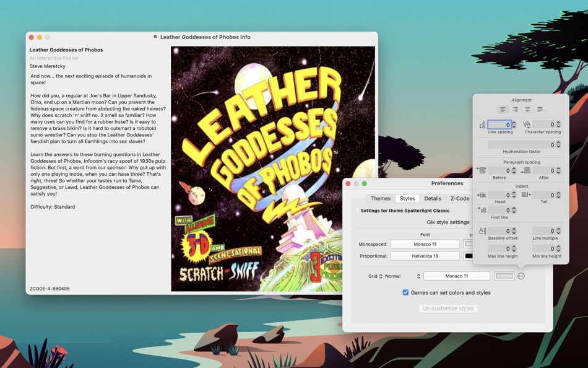
Task: Click the Baseline offset stepper
Action: (514, 231)
